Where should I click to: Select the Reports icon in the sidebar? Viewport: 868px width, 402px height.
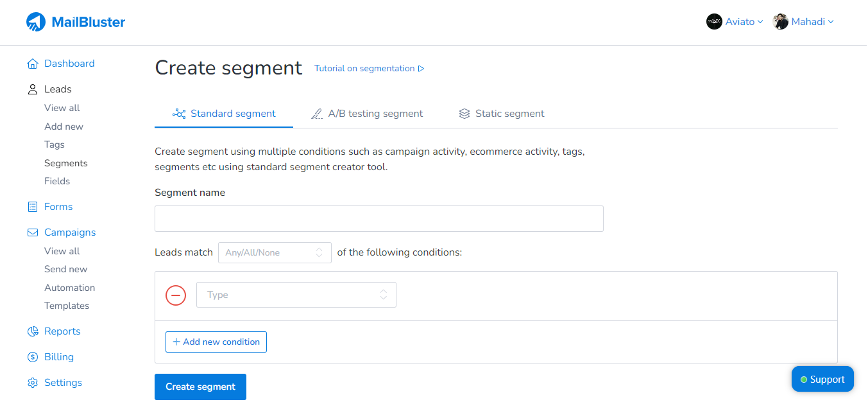[x=33, y=331]
